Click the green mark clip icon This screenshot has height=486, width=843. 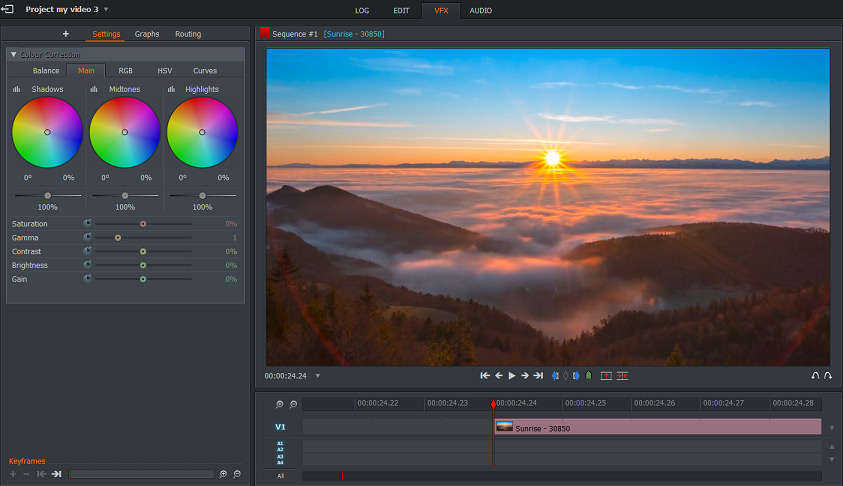(x=588, y=375)
